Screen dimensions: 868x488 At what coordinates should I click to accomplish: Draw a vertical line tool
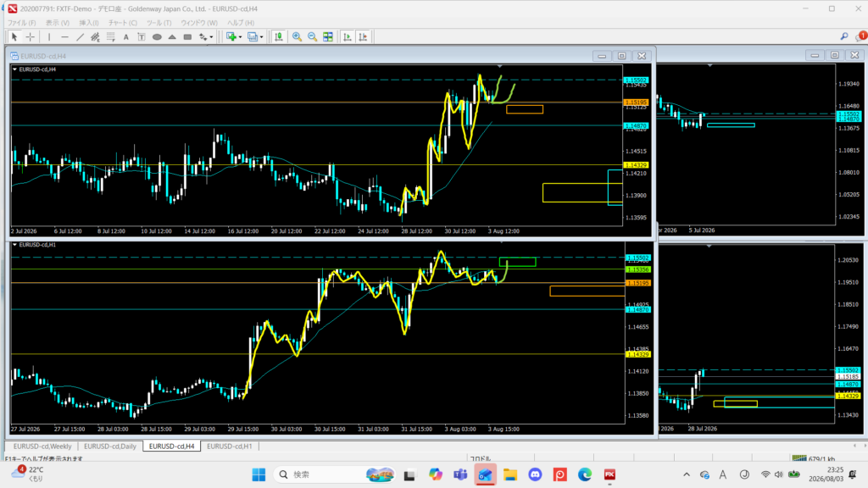[49, 37]
